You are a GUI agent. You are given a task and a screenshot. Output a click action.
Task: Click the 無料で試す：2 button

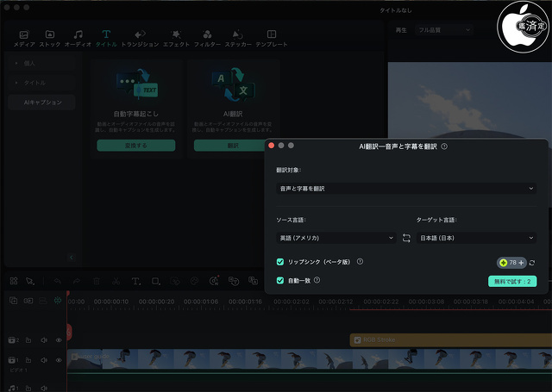(x=512, y=281)
